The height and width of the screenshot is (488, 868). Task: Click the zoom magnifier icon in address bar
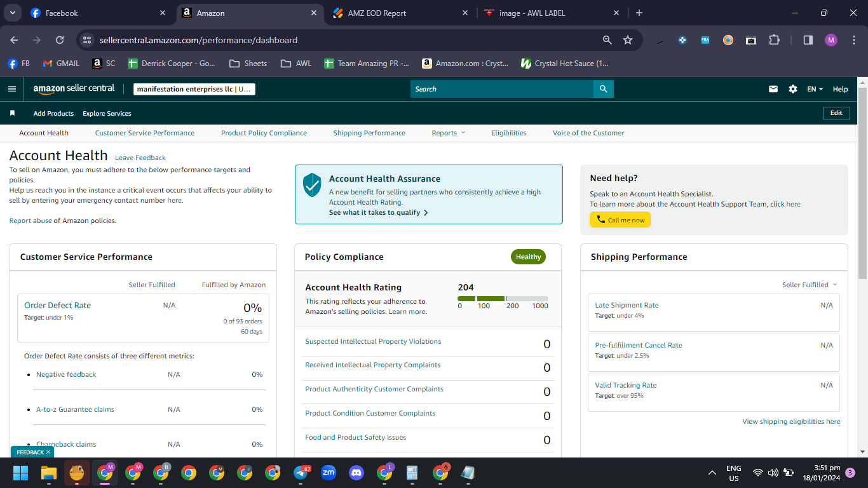(607, 40)
